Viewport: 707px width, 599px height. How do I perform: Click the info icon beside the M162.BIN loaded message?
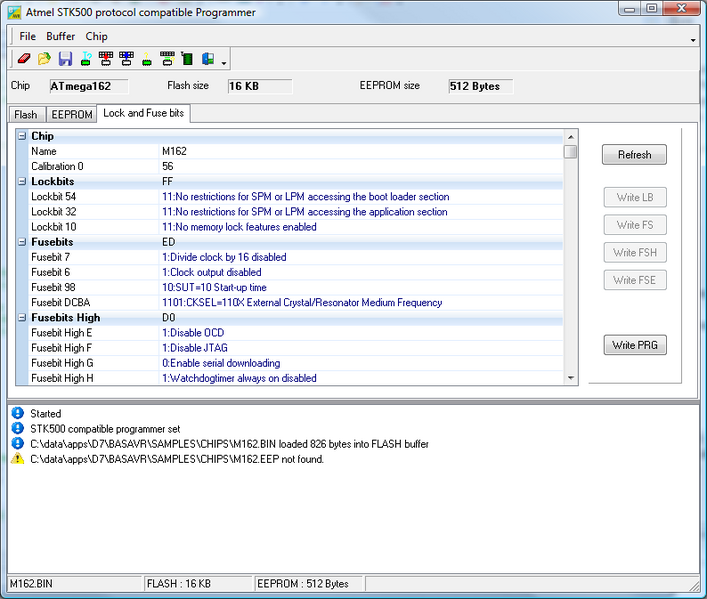pyautogui.click(x=17, y=443)
